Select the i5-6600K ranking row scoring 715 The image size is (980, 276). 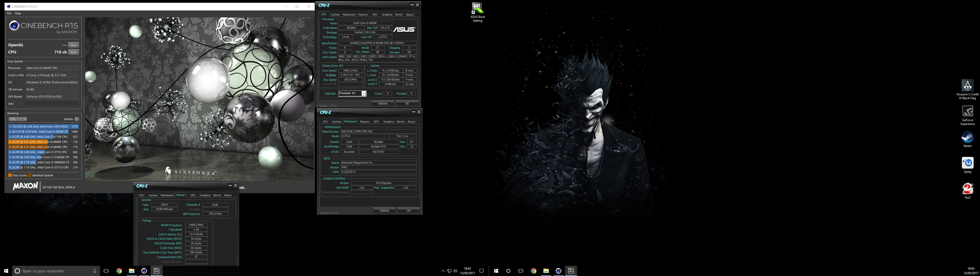(43, 147)
